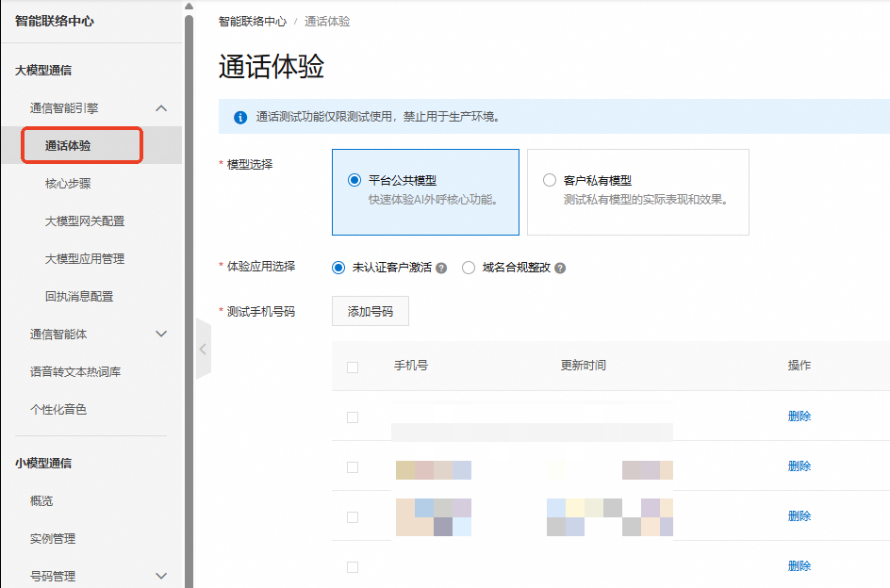Click the help icon beside 未认证客户激活
Viewport: 890px width, 588px height.
click(441, 268)
